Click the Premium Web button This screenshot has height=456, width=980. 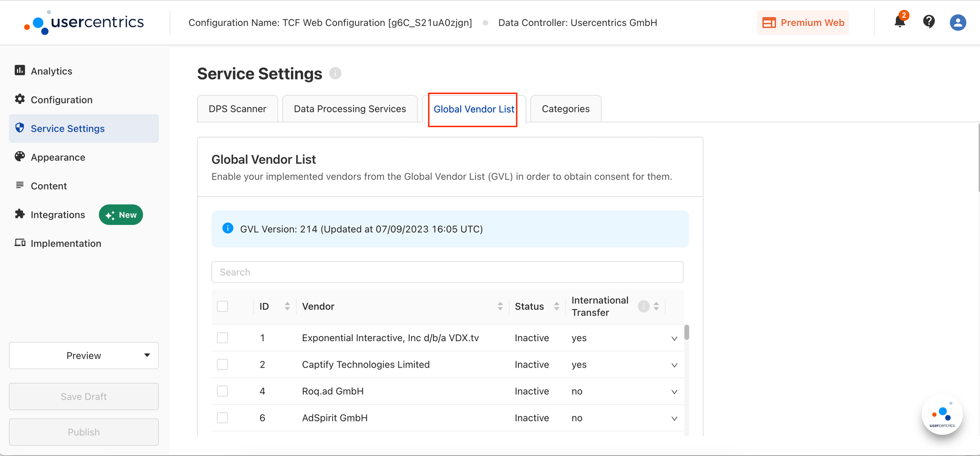pyautogui.click(x=803, y=23)
